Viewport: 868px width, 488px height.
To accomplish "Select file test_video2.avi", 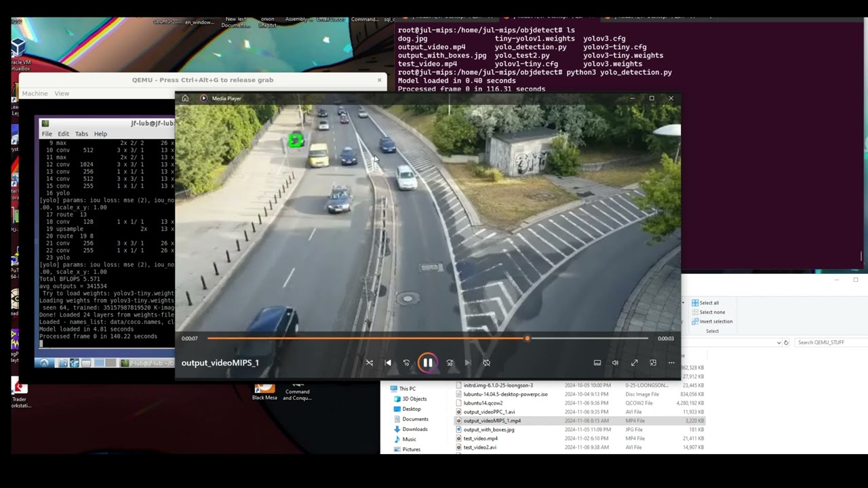I will point(580,447).
